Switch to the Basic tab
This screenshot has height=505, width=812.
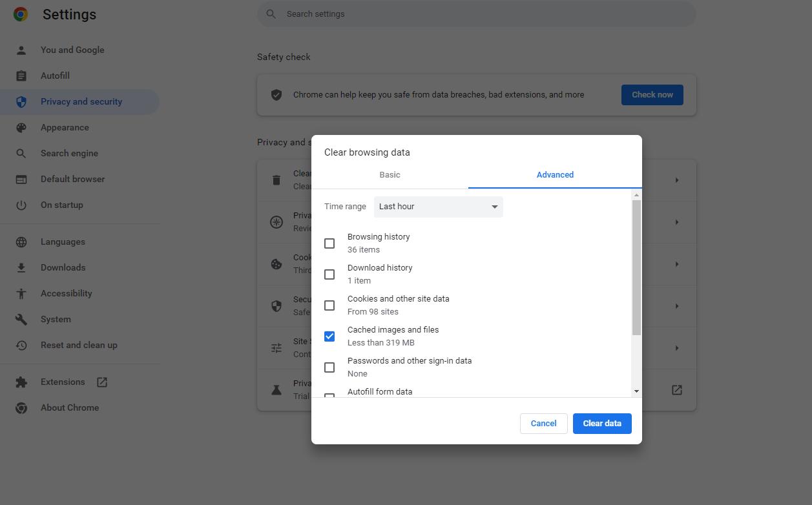click(390, 175)
